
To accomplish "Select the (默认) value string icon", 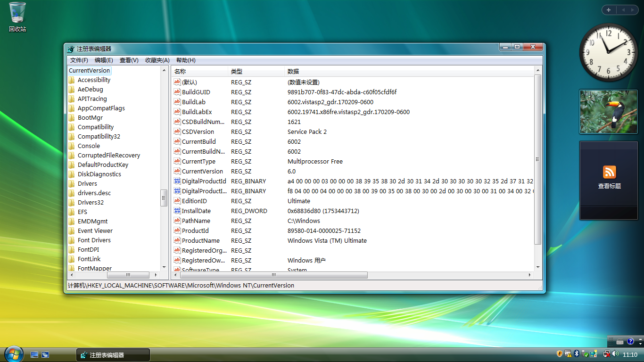I will pos(177,82).
